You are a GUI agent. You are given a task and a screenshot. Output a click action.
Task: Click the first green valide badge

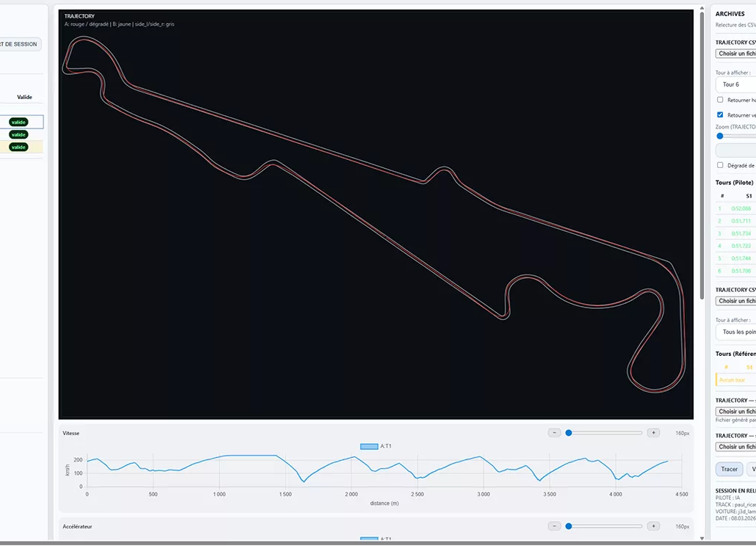tap(18, 122)
